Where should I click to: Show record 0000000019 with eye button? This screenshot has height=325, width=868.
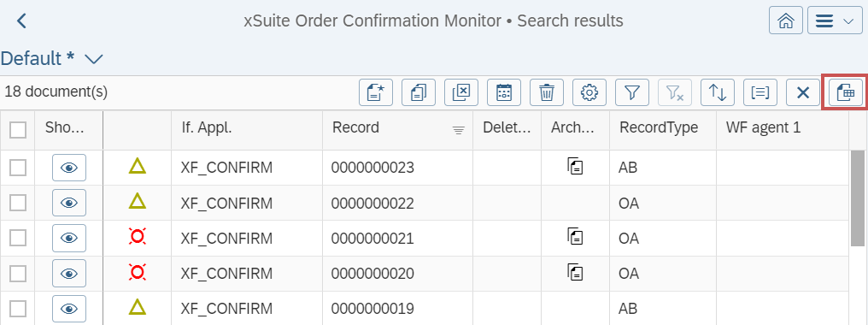click(69, 309)
